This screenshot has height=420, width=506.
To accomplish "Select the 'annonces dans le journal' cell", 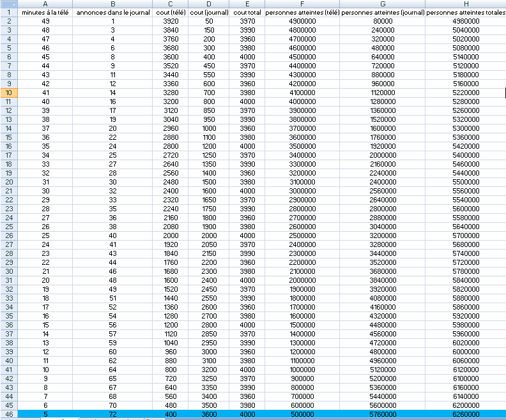I will pos(113,12).
